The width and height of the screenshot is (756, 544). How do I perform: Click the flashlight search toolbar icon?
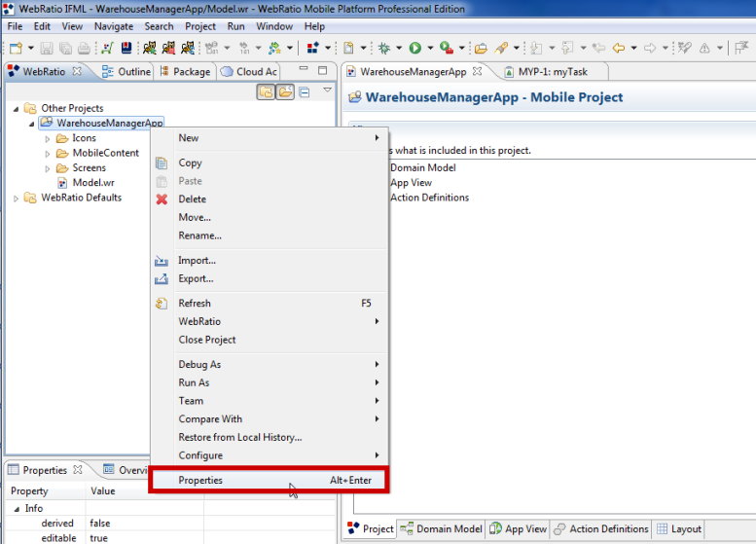pyautogui.click(x=501, y=48)
